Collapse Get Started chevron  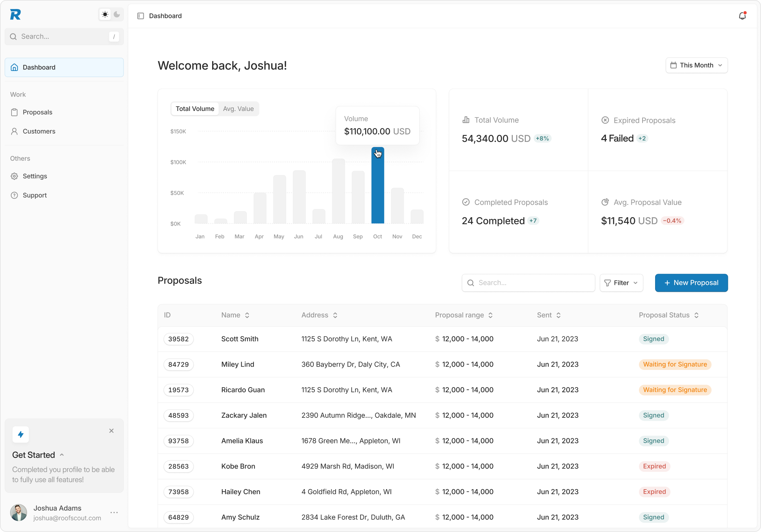tap(62, 455)
